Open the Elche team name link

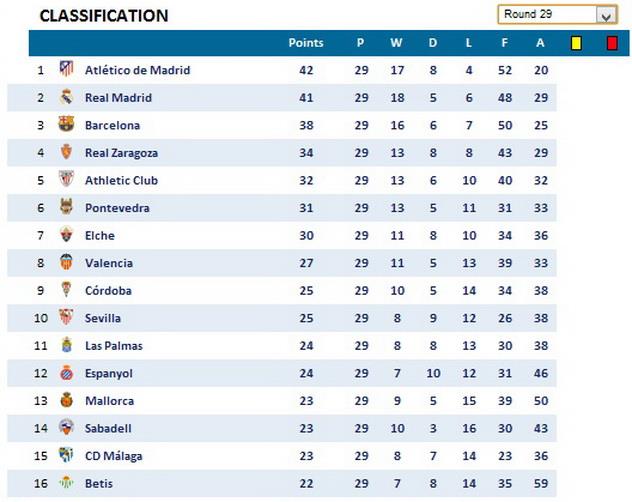point(100,236)
